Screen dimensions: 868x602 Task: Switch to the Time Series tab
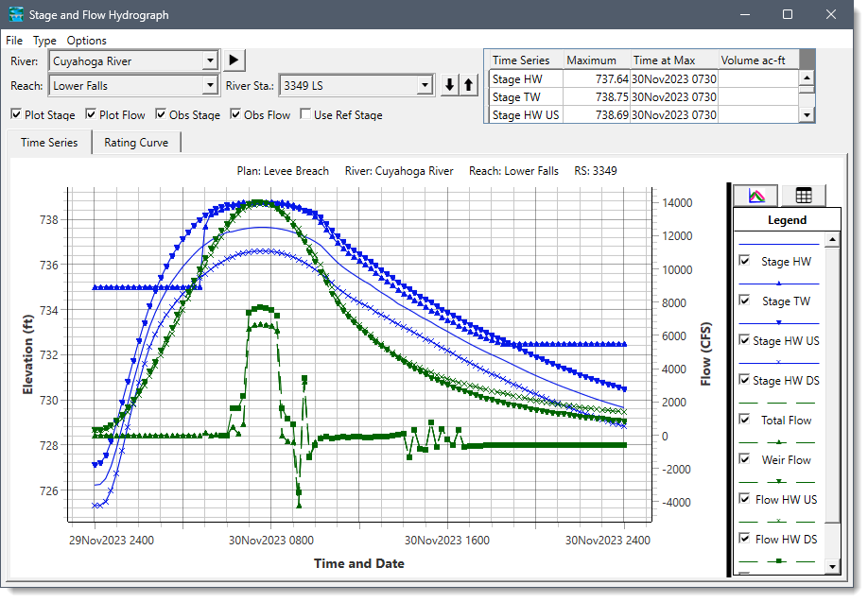pos(49,142)
